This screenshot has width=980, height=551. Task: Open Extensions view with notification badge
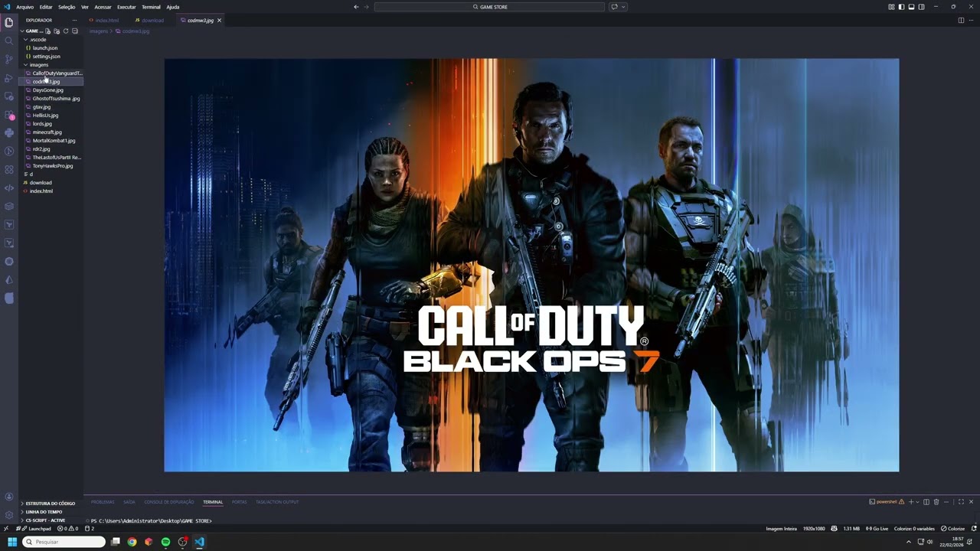coord(9,115)
